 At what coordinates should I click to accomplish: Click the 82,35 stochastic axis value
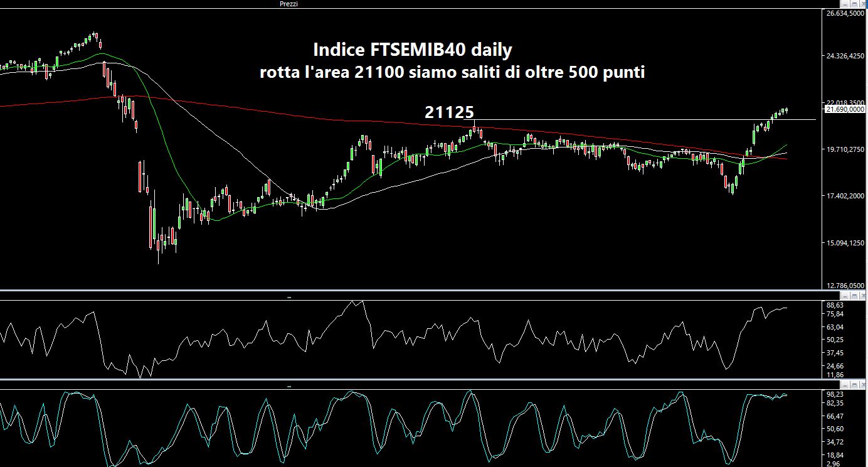[836, 402]
